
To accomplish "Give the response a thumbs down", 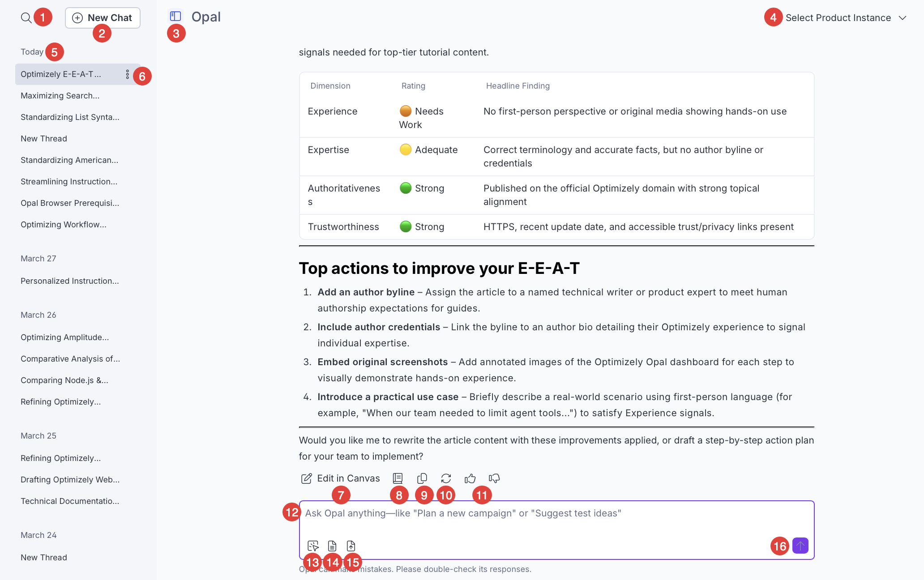I will 494,478.
